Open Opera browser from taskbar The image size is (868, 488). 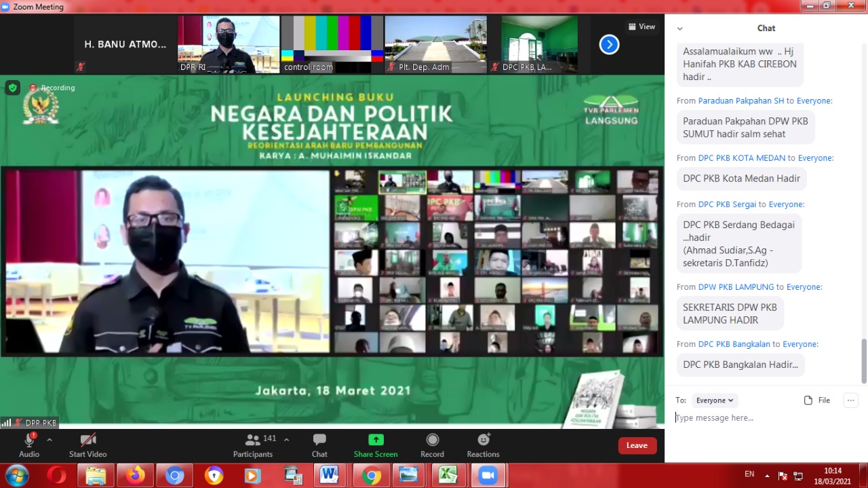coord(57,476)
